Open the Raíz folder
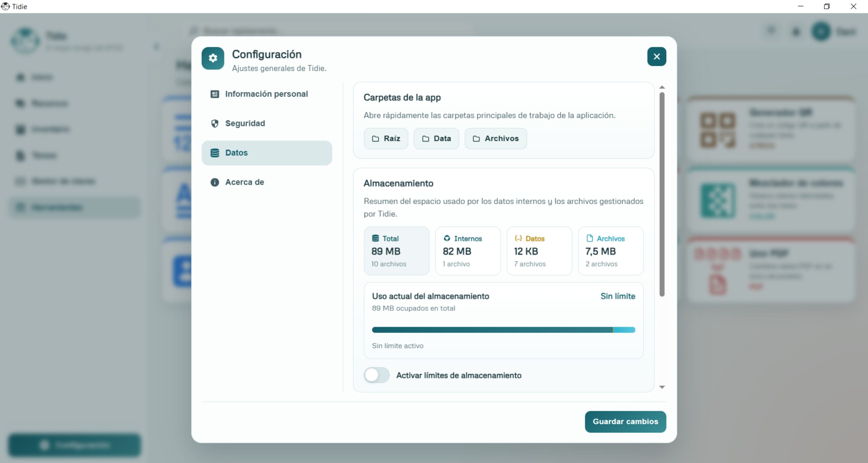 386,138
